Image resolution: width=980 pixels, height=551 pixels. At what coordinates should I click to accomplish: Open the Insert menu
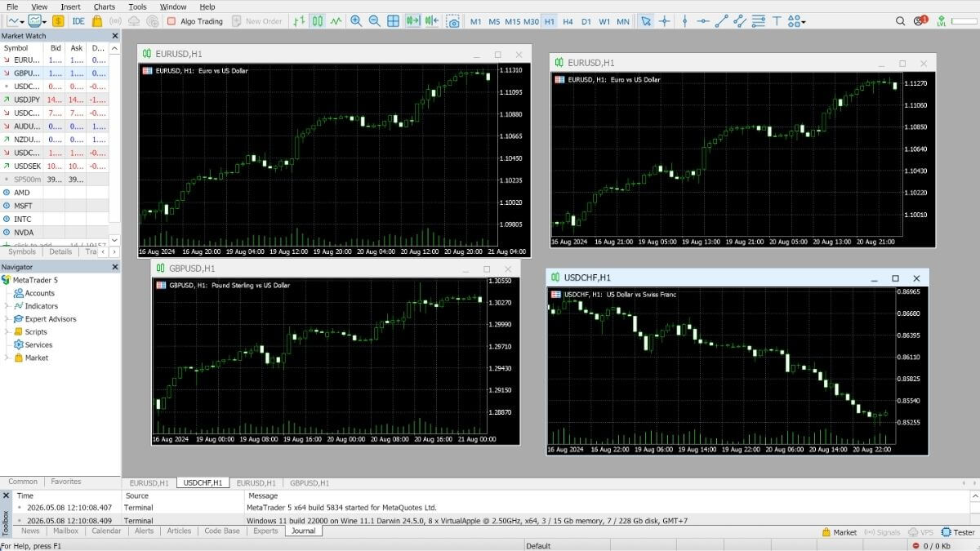point(71,7)
